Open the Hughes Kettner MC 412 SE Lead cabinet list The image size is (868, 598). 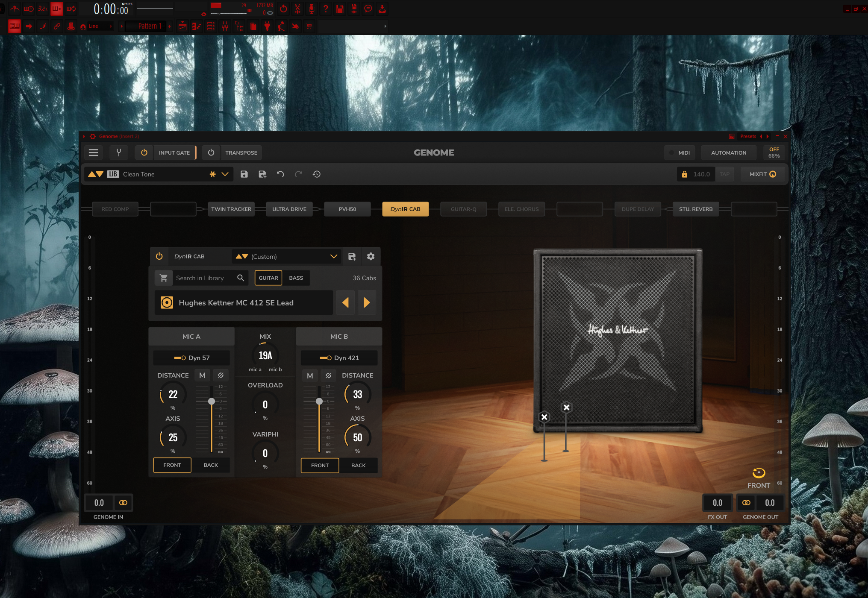[244, 303]
